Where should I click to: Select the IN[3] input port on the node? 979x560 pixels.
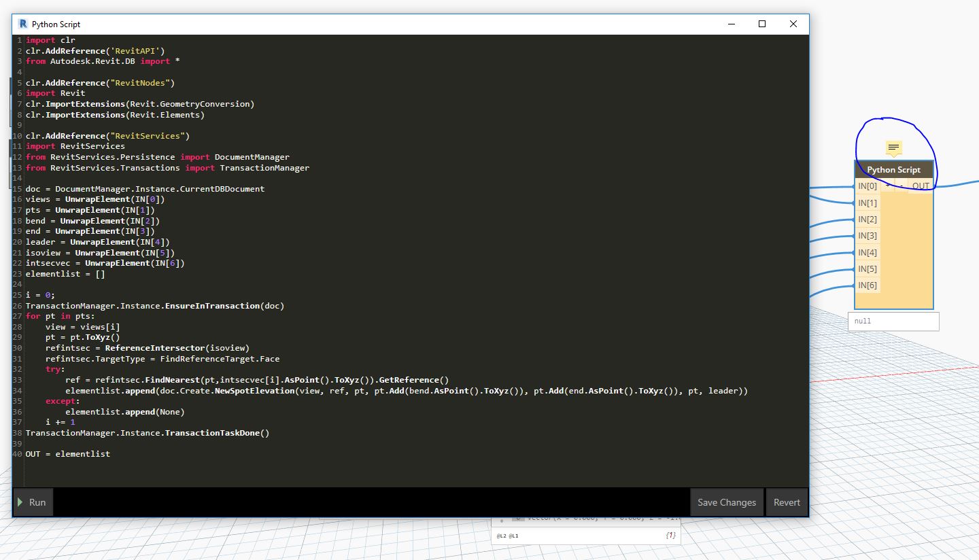click(868, 236)
